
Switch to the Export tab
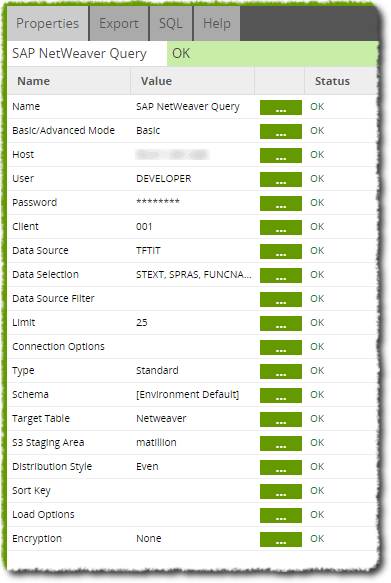point(119,23)
